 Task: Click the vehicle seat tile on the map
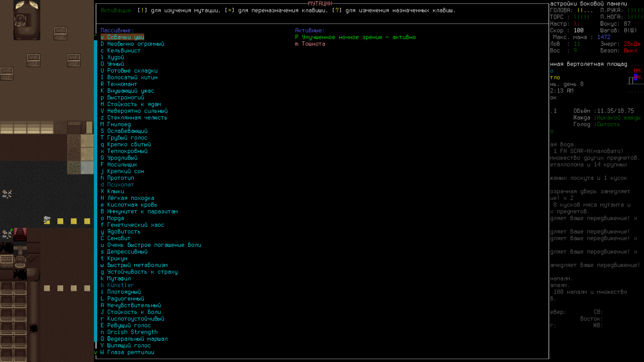pos(20,261)
